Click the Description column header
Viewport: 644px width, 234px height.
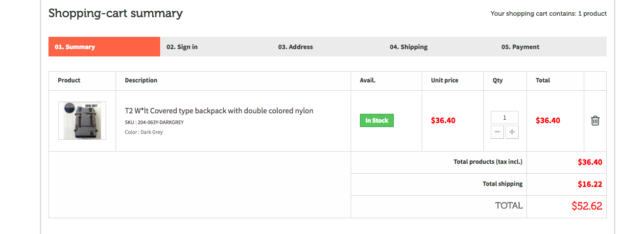coord(141,80)
